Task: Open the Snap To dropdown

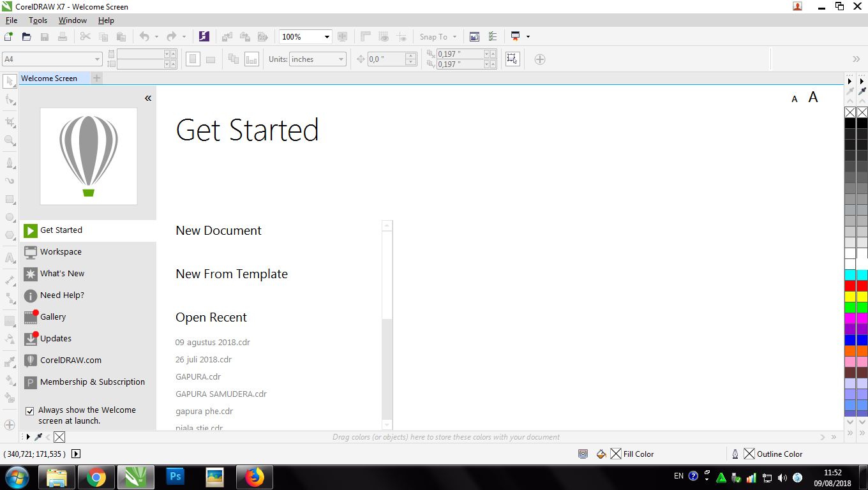Action: (438, 36)
